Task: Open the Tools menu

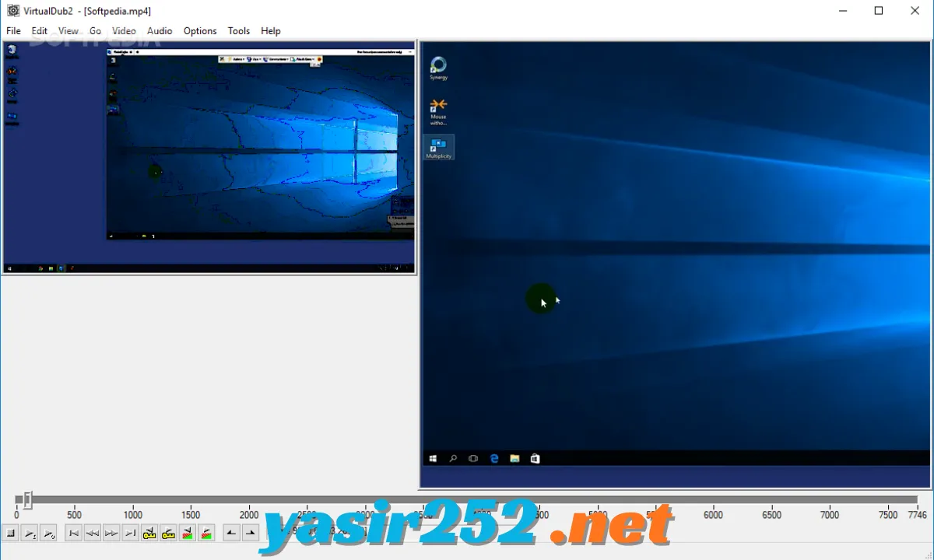Action: pyautogui.click(x=239, y=31)
